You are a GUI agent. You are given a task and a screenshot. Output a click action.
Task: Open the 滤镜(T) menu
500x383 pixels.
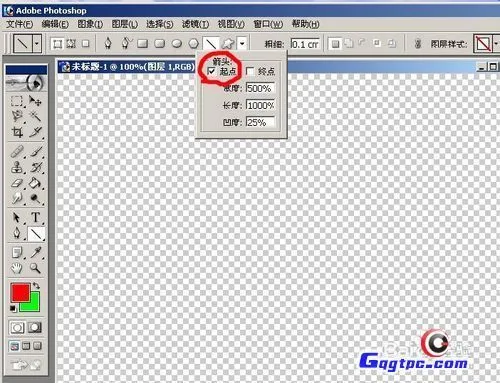pos(195,24)
